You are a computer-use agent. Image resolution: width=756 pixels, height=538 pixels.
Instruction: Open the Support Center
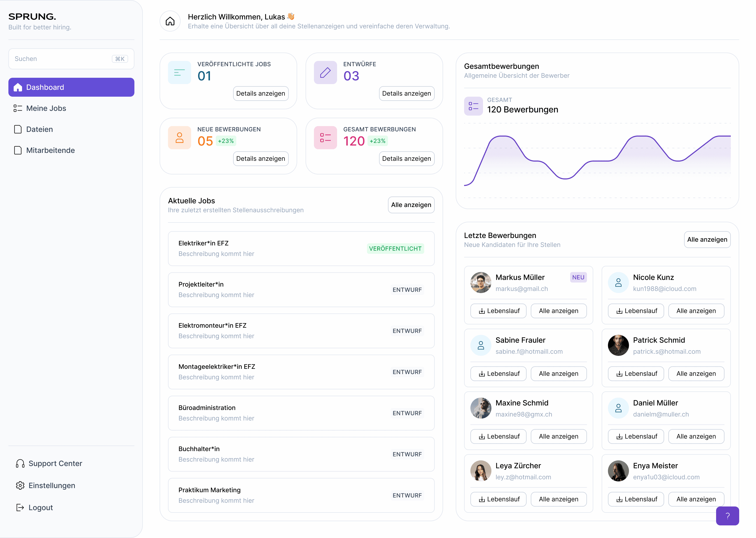pos(55,463)
